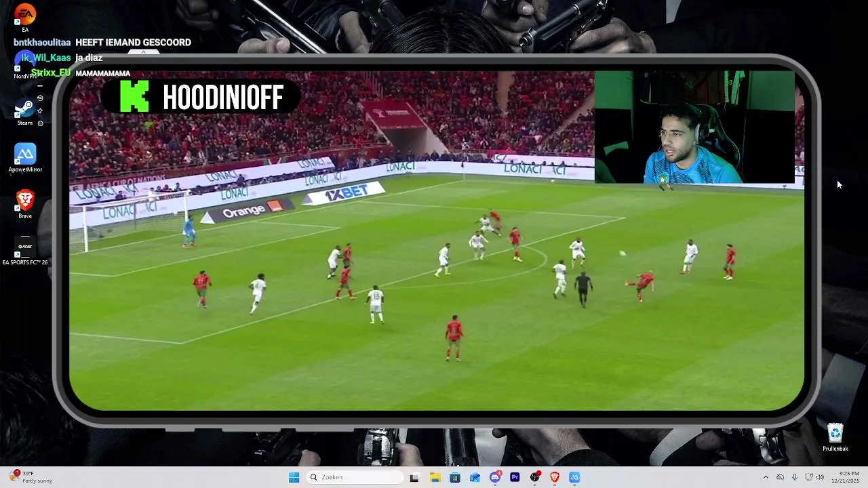Open the Windows Start menu
The image size is (868, 488).
tap(294, 477)
